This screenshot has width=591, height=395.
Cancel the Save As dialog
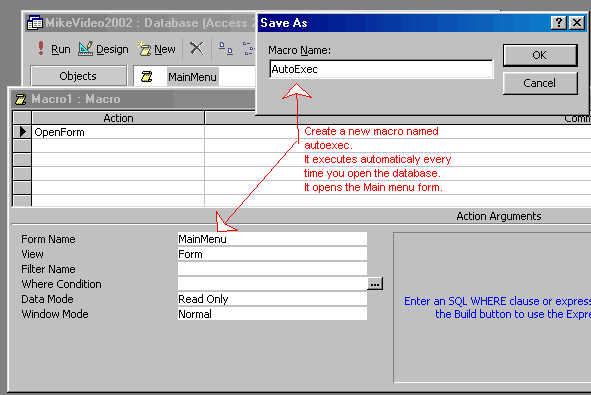point(540,83)
